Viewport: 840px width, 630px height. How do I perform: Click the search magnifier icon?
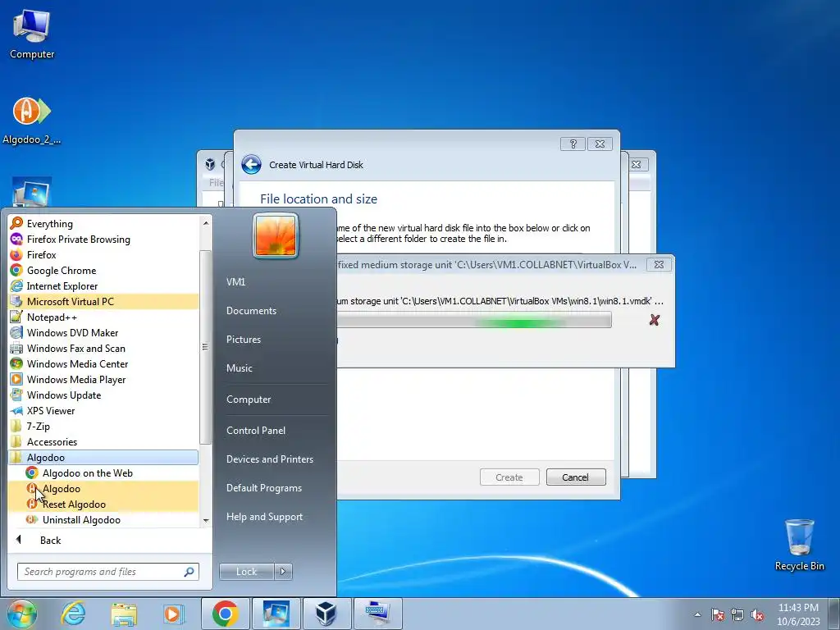[189, 572]
